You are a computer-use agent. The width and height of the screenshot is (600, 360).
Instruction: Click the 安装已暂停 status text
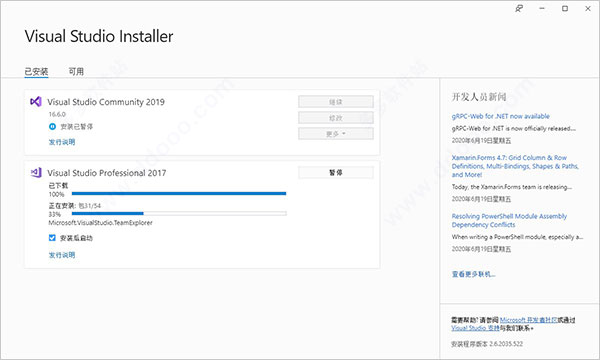click(77, 126)
